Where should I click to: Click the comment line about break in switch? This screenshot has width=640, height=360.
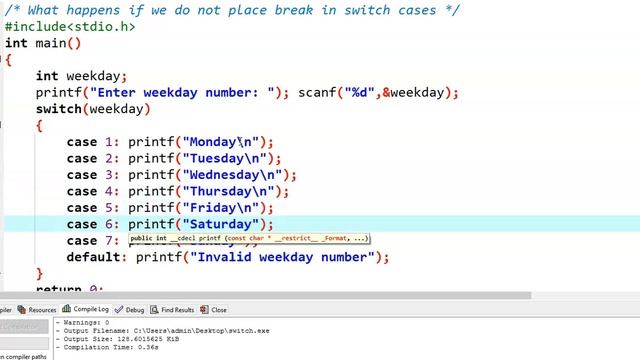coord(232,10)
